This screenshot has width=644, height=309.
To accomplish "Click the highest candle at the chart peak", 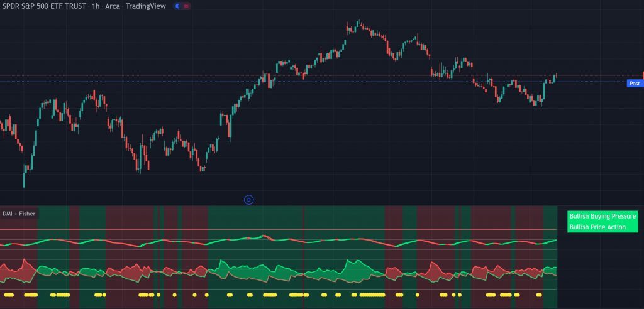I will tap(358, 23).
